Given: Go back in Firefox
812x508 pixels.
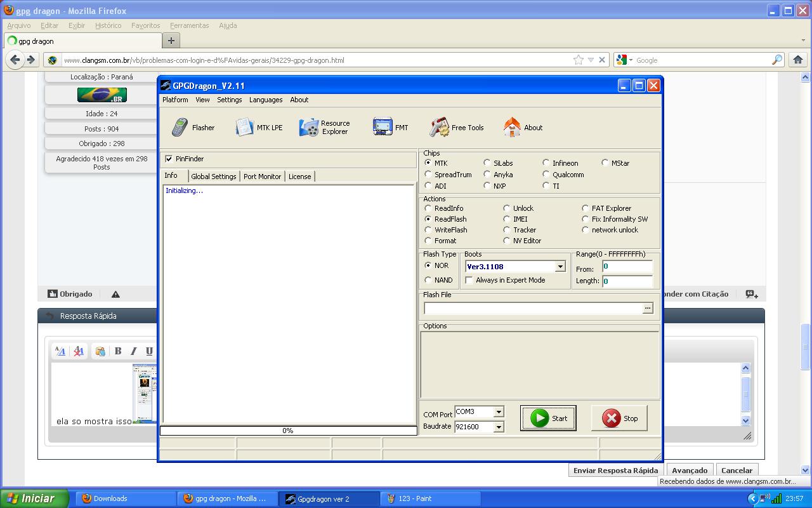Looking at the screenshot, I should (15, 60).
